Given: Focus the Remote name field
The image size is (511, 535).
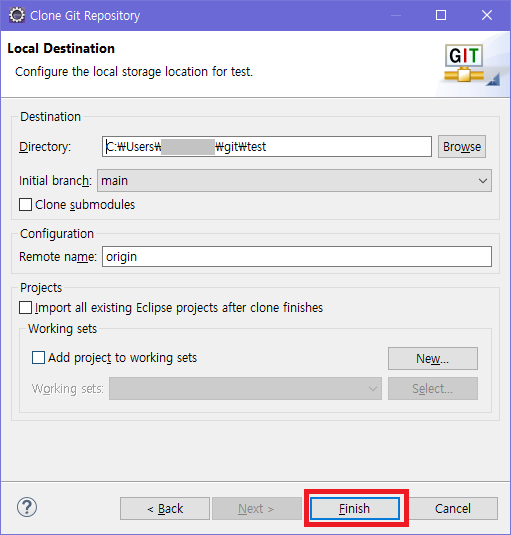Looking at the screenshot, I should pos(297,257).
